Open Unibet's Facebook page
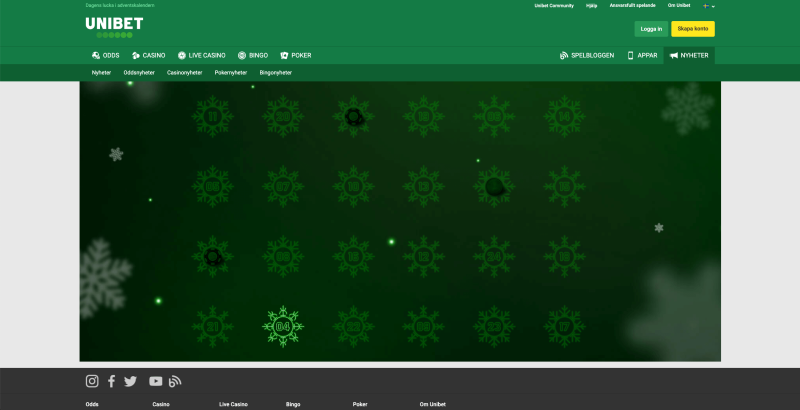The width and height of the screenshot is (800, 410). click(111, 381)
